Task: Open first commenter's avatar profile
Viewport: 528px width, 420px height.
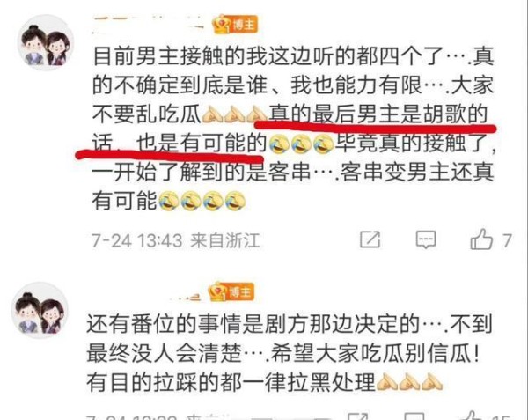Action: coord(46,43)
